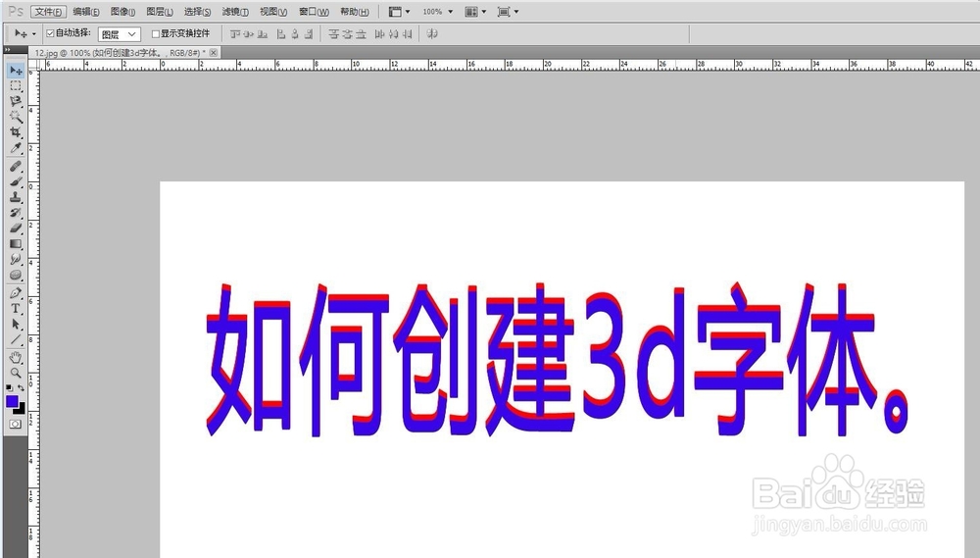980x558 pixels.
Task: Open the 滤镜(T) menu
Action: pos(235,11)
